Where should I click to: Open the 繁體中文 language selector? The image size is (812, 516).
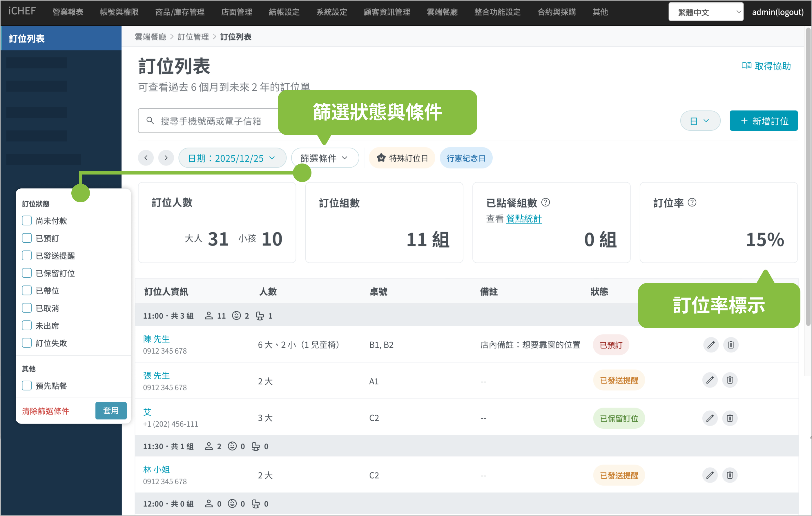[x=706, y=12]
